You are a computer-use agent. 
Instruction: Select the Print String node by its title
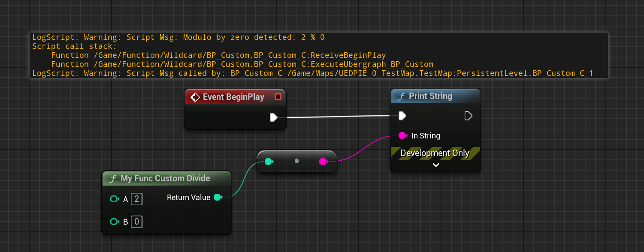coord(430,96)
